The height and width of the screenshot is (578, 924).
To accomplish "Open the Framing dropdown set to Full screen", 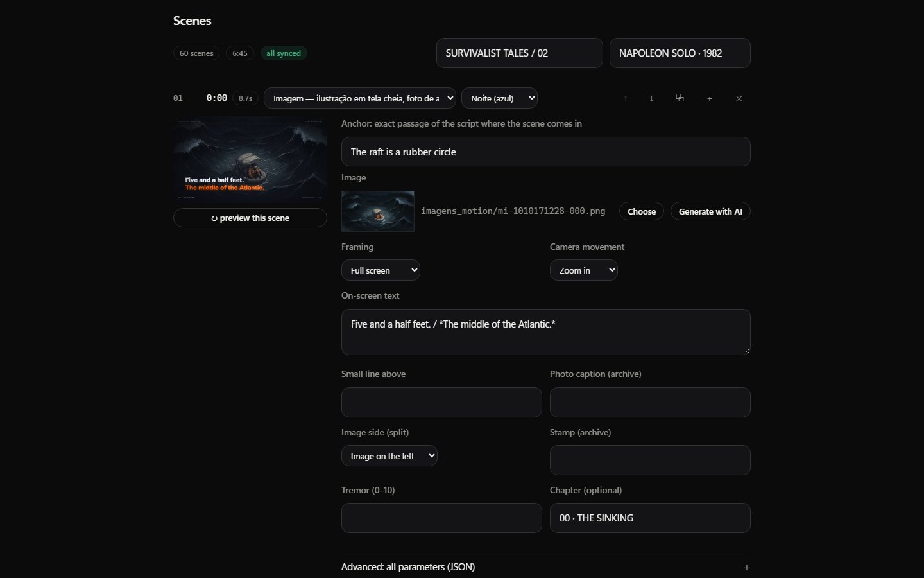I will point(381,270).
